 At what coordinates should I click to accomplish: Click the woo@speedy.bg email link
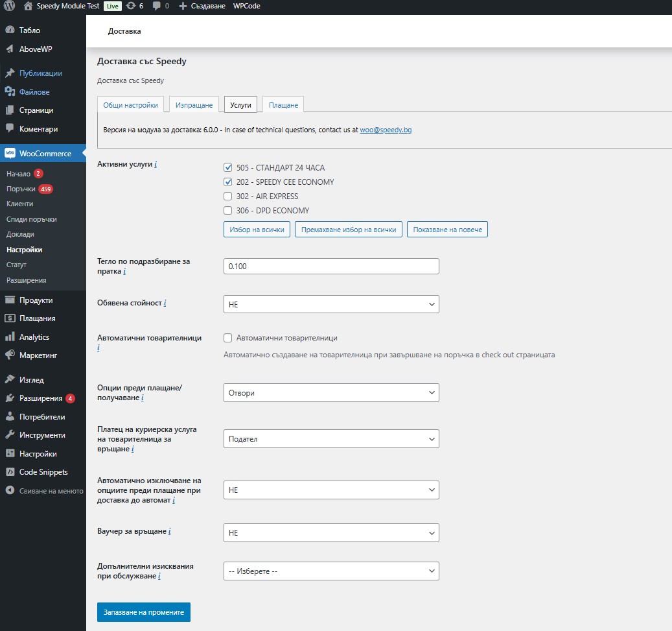(x=386, y=130)
